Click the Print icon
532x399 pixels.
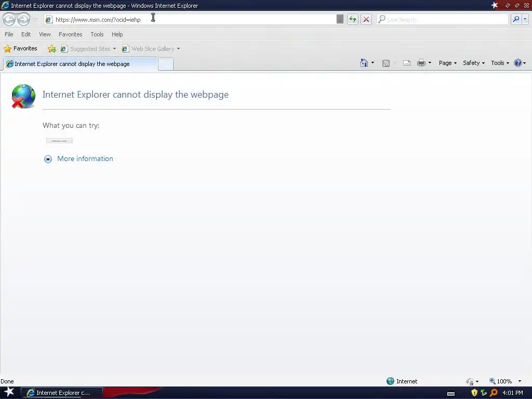tap(421, 63)
